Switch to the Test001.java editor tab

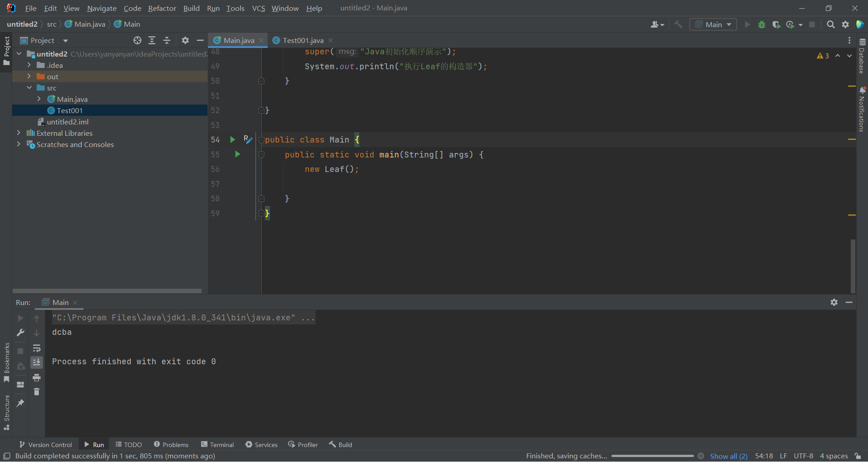[x=302, y=41]
